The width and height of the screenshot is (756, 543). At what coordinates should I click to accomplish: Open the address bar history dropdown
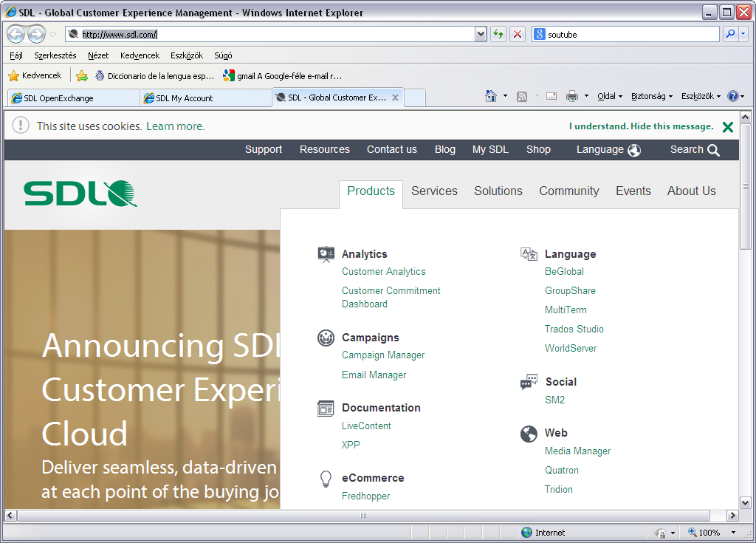pos(481,34)
